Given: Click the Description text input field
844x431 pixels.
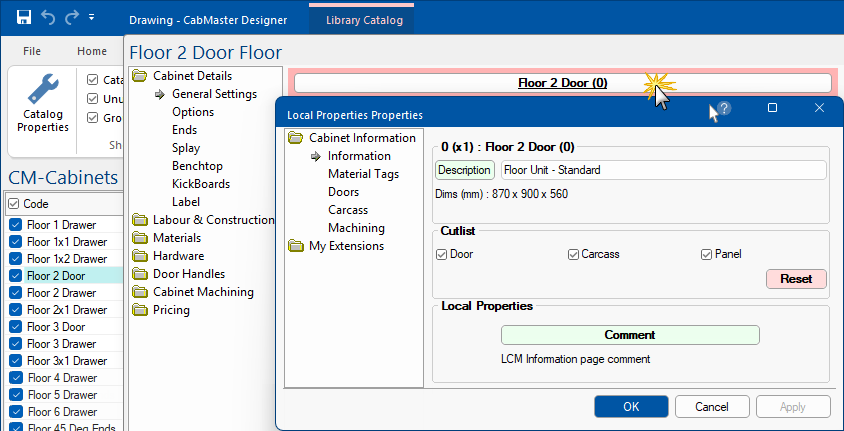Looking at the screenshot, I should pyautogui.click(x=662, y=170).
